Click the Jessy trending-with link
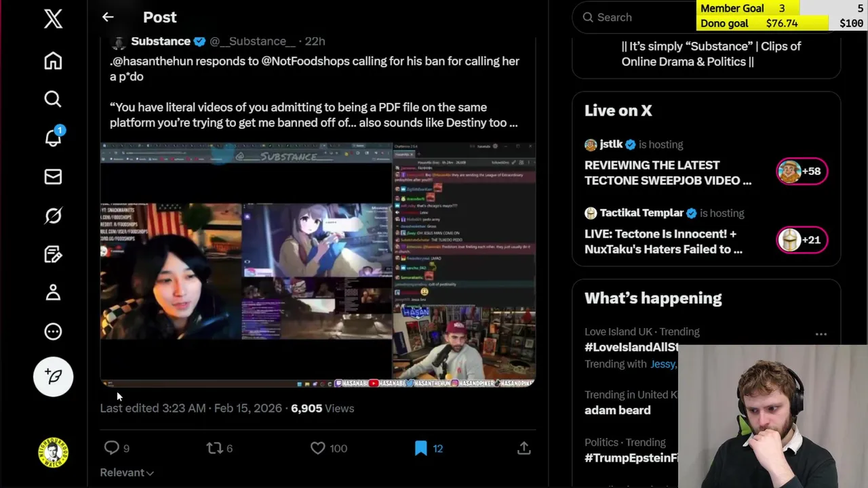 (663, 364)
